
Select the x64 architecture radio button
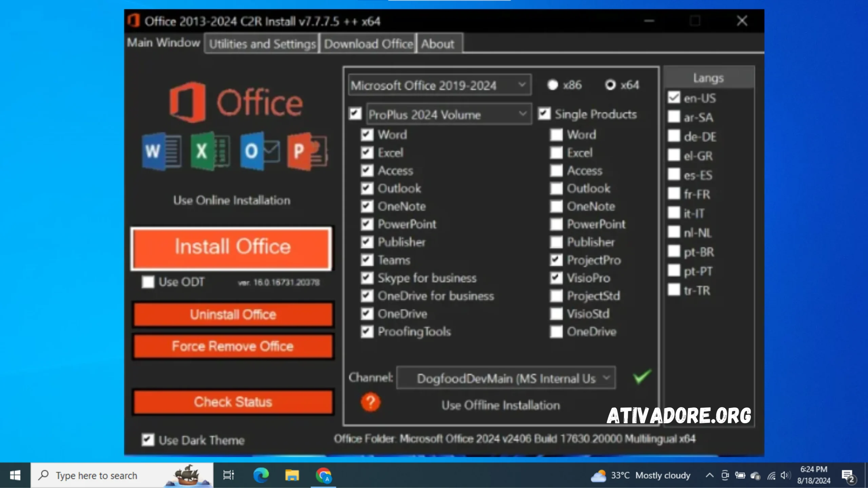coord(610,85)
